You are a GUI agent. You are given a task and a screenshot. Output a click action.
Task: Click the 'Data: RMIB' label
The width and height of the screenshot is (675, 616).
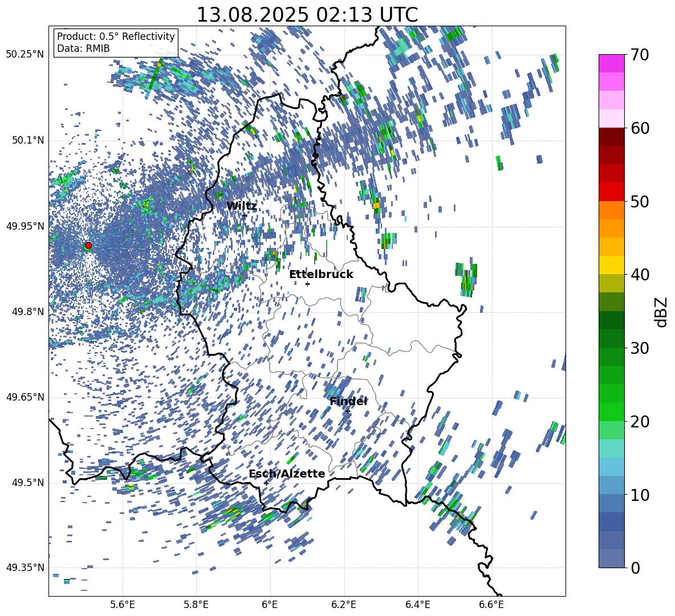83,48
